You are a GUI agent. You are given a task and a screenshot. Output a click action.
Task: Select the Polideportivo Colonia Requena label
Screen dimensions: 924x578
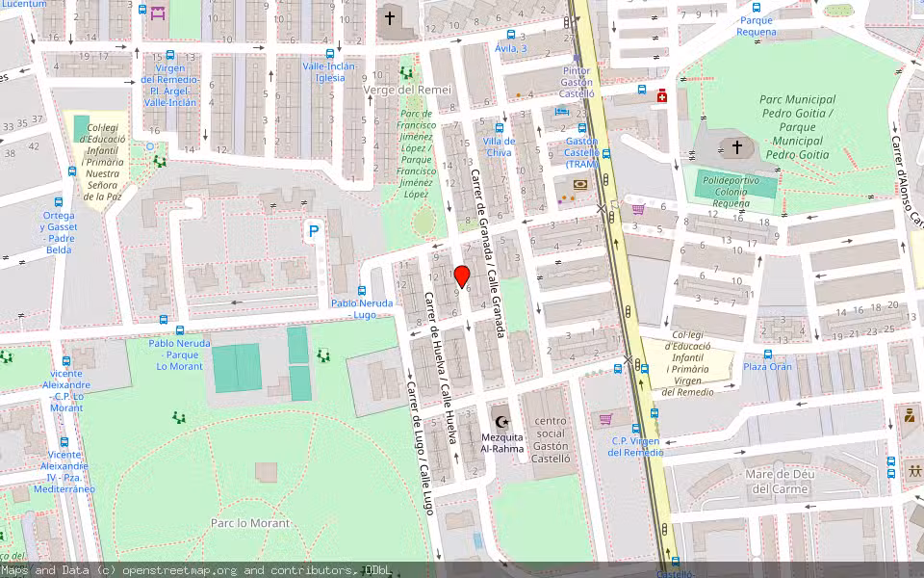[x=731, y=192]
